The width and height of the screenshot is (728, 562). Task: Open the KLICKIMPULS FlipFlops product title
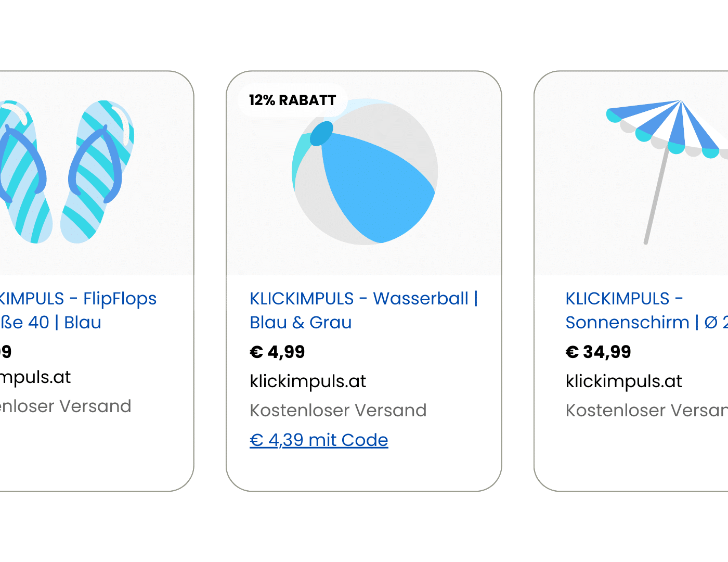(78, 310)
